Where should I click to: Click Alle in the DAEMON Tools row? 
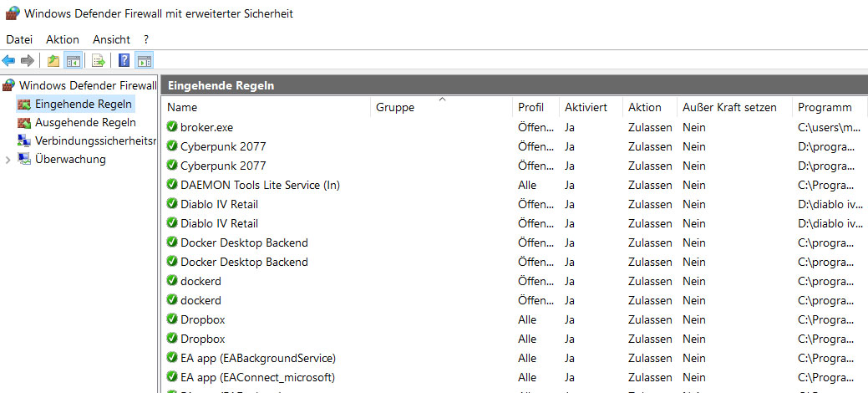point(527,185)
